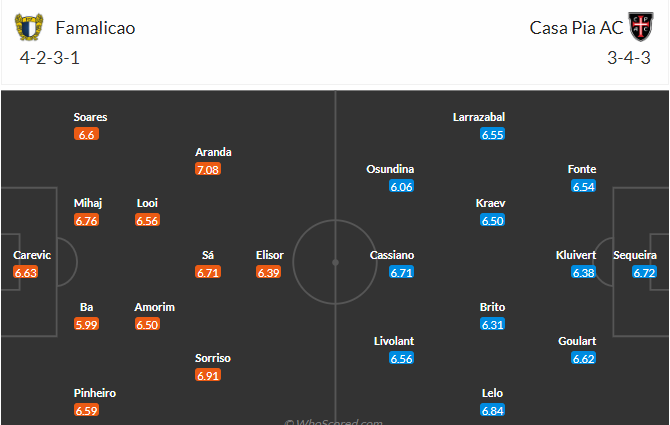Click Goulart's 6.62 rating badge
Screen dimensions: 670x425
583,358
